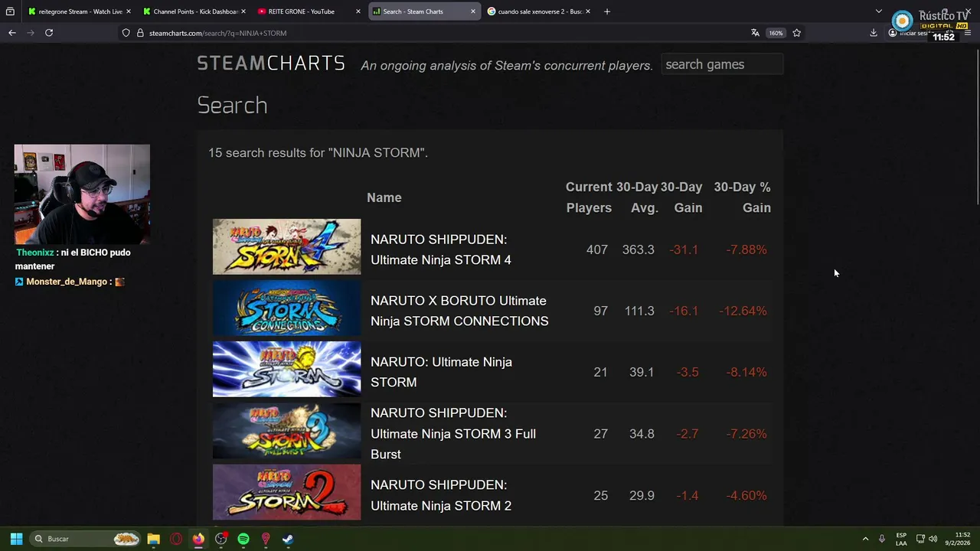This screenshot has width=980, height=551.
Task: View site security padlock info
Action: [x=140, y=33]
